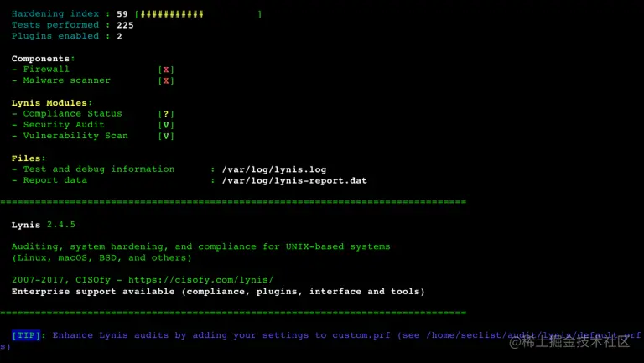Click the 'Plugins enabled' label

[x=55, y=36]
